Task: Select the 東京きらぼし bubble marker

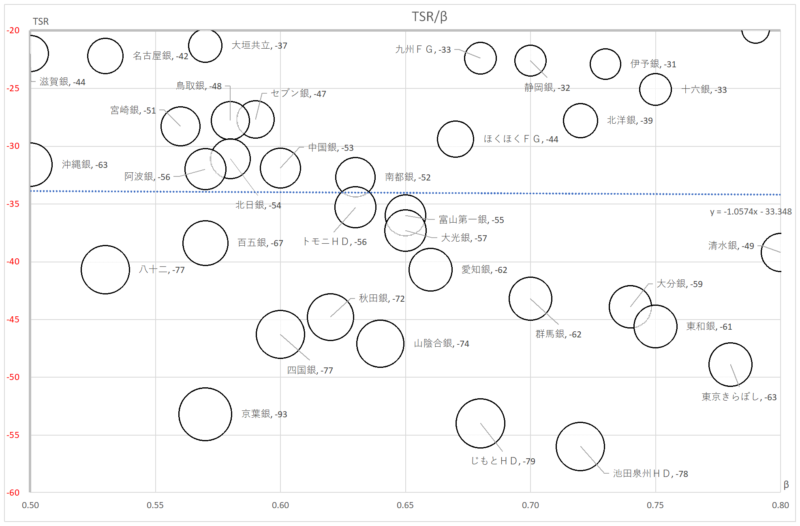Action: coord(731,365)
